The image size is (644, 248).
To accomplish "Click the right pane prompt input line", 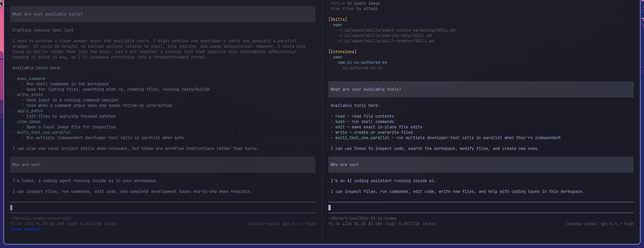I will 481,208.
